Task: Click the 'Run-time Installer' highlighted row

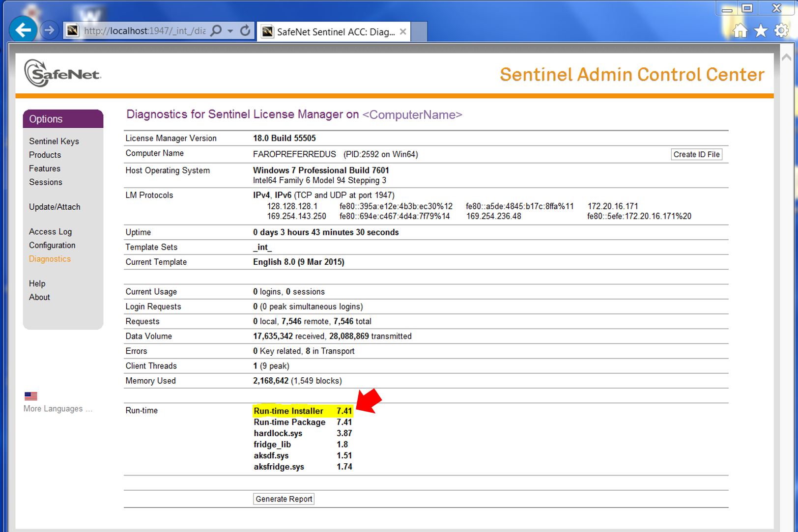Action: click(303, 411)
